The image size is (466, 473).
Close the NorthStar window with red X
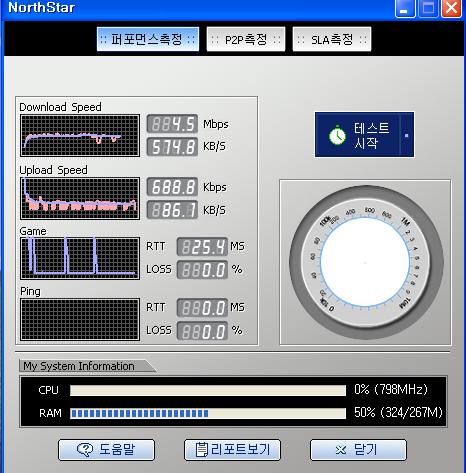[x=452, y=8]
